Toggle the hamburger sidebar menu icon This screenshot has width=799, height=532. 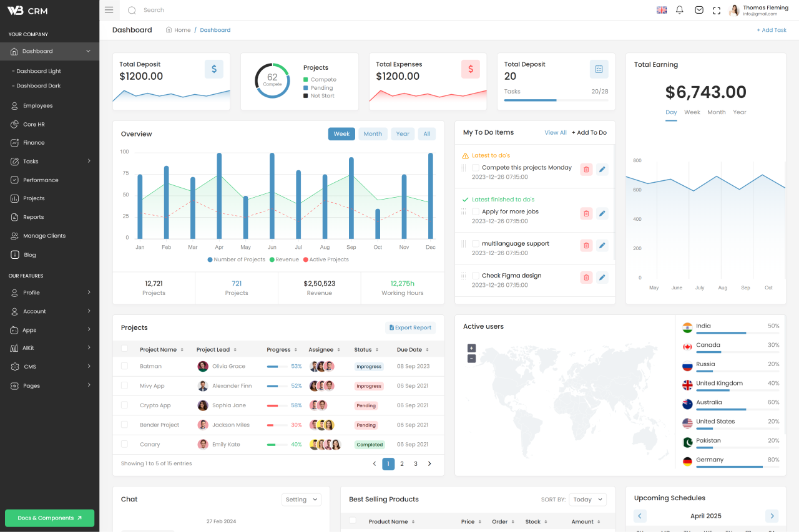109,10
